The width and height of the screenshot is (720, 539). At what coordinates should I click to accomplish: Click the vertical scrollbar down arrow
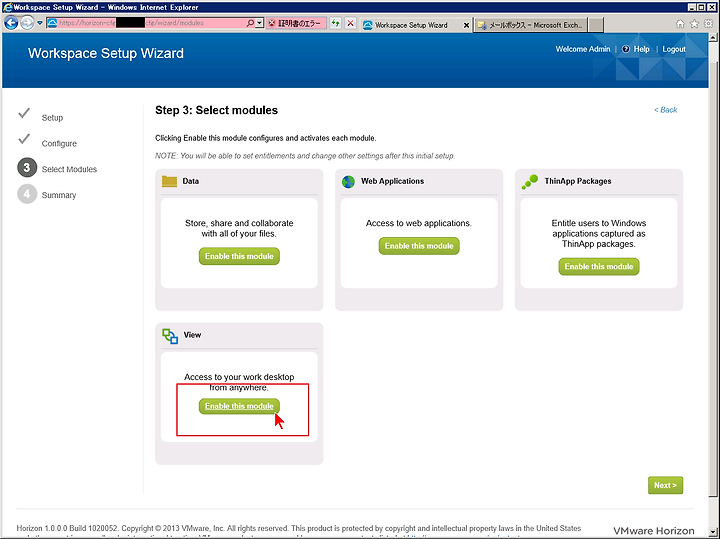(713, 532)
